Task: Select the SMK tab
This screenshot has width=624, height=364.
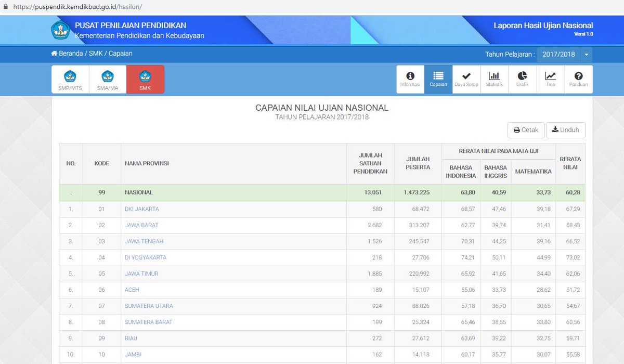Action: [145, 80]
